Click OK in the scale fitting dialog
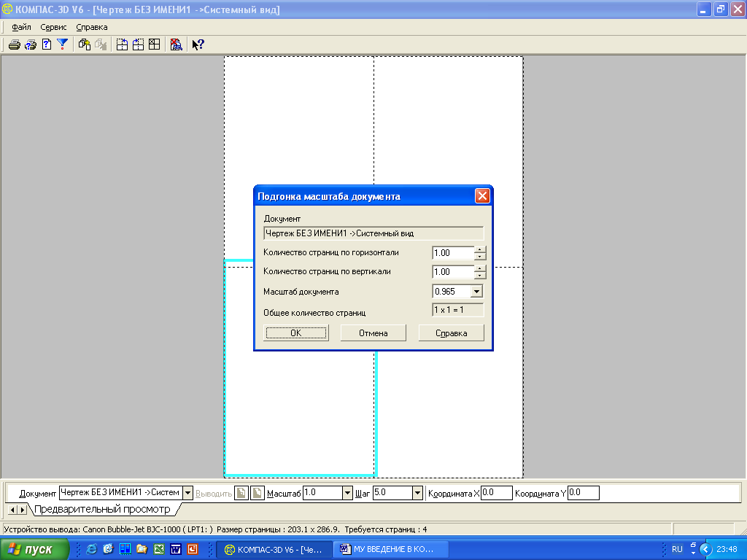The width and height of the screenshot is (747, 560). [296, 332]
